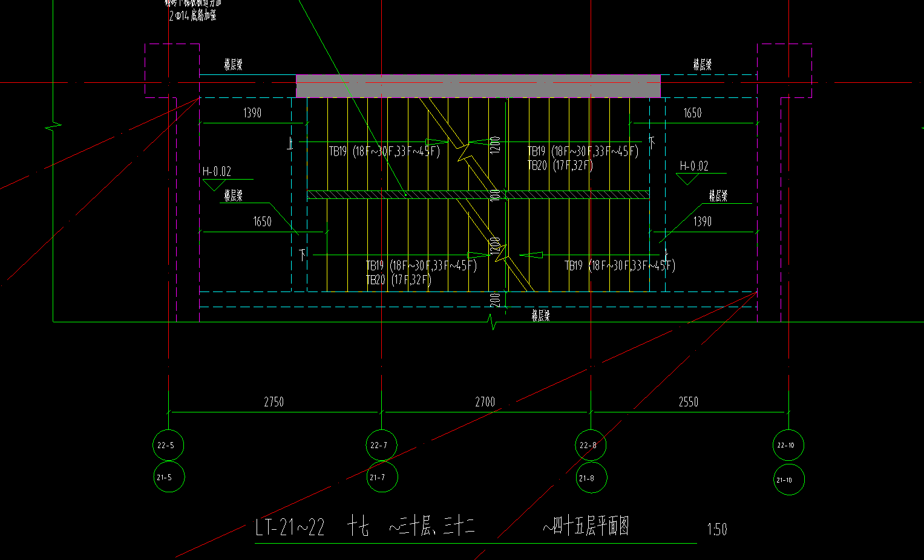Screen dimensions: 924x560
Task: Select the 21-10 axis bubble
Action: pos(788,480)
